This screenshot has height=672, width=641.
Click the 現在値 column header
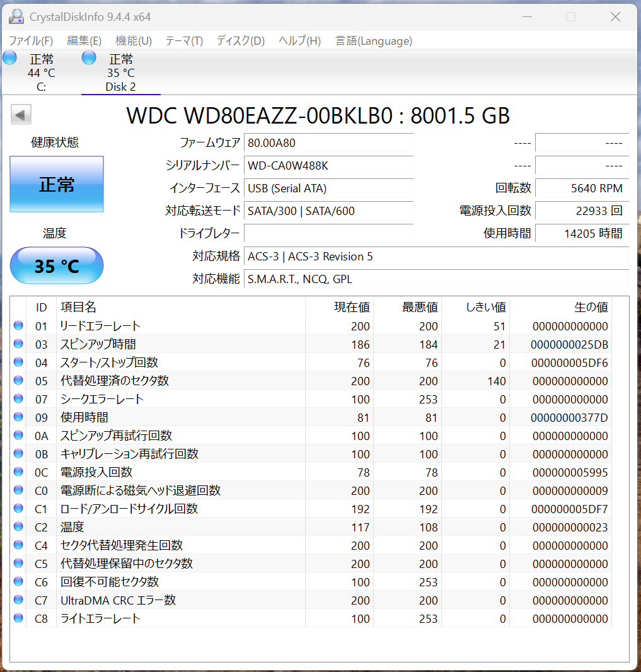click(339, 307)
